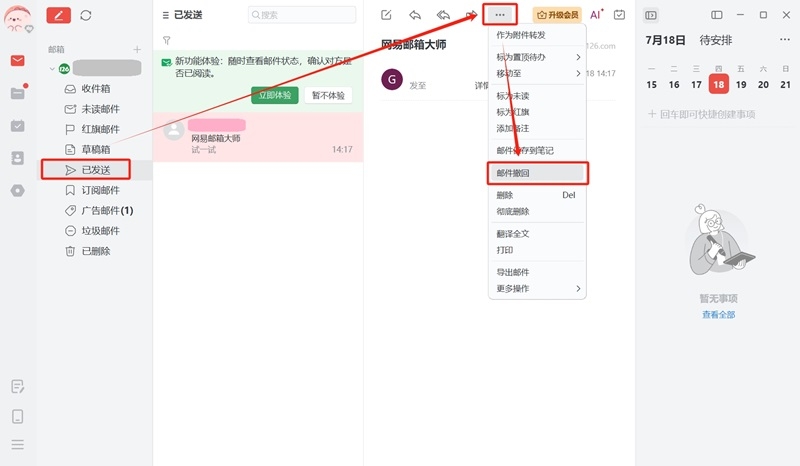Choose 邮件撤回 to recall the mail
This screenshot has width=800, height=466.
[537, 173]
